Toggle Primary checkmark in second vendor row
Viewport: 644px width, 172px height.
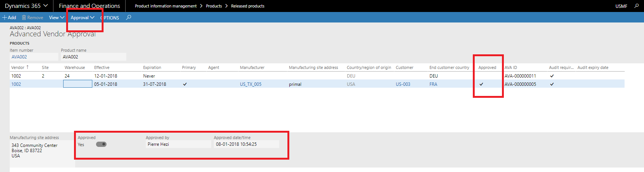185,84
